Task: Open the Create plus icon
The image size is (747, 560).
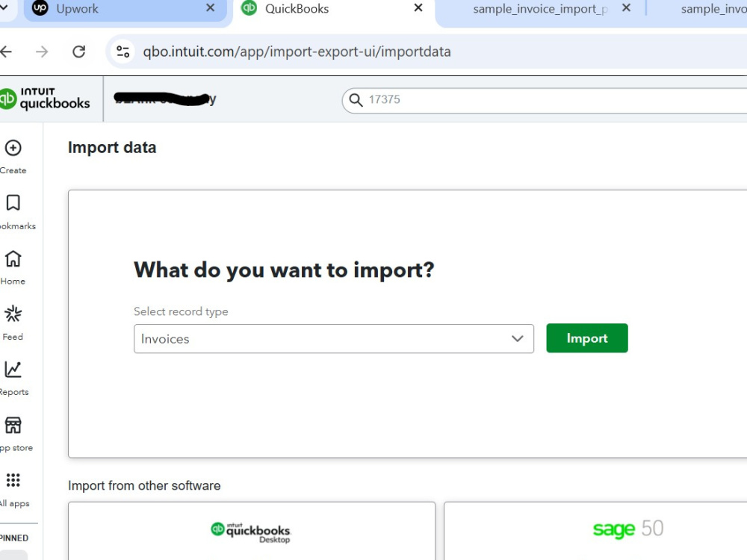Action: point(13,148)
